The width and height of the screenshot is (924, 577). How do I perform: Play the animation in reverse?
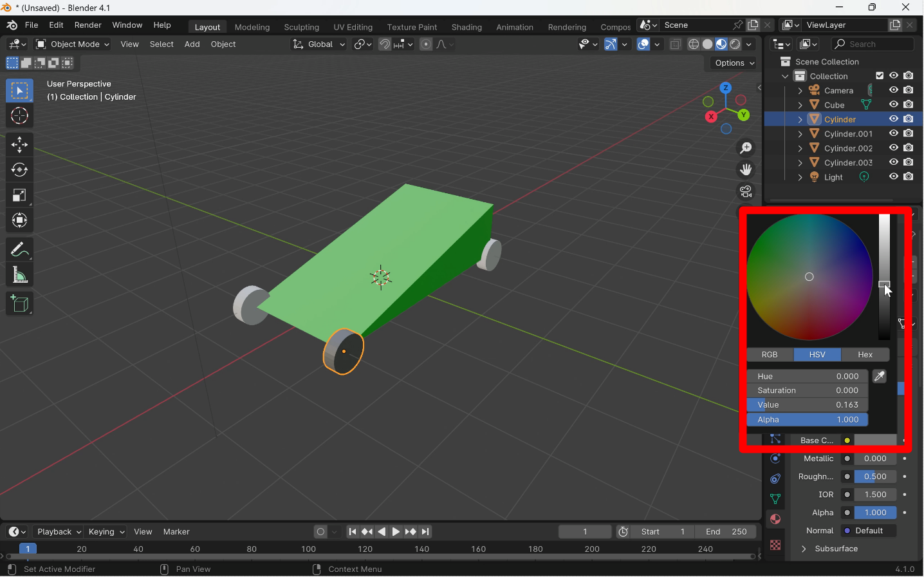[x=382, y=532]
